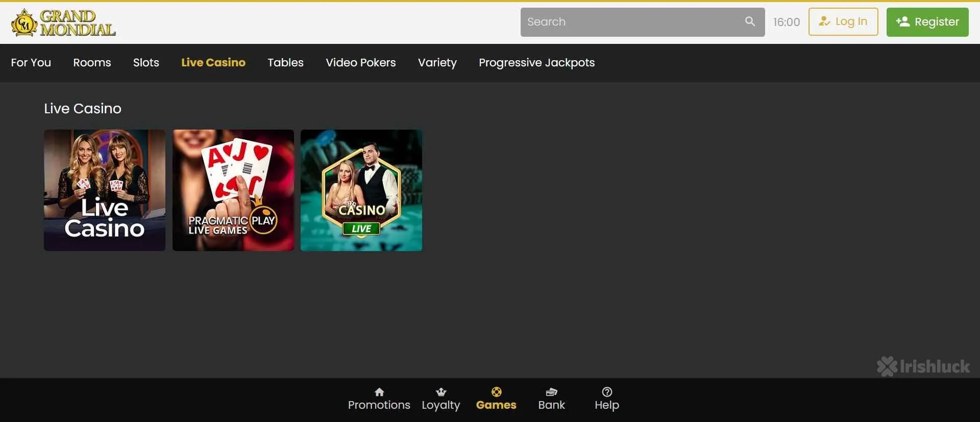This screenshot has height=422, width=980.
Task: Go to the Tables tab
Action: tap(285, 63)
